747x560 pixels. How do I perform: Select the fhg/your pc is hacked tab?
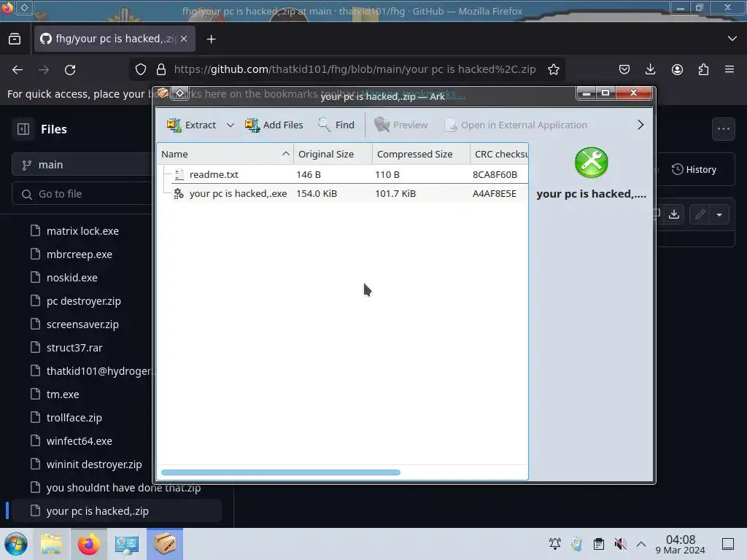[115, 39]
